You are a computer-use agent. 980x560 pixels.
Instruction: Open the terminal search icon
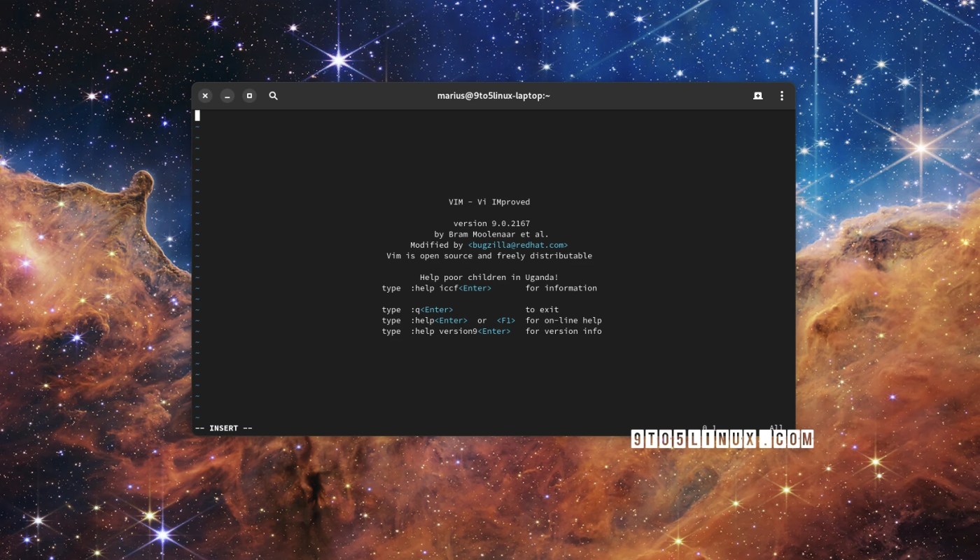[273, 96]
